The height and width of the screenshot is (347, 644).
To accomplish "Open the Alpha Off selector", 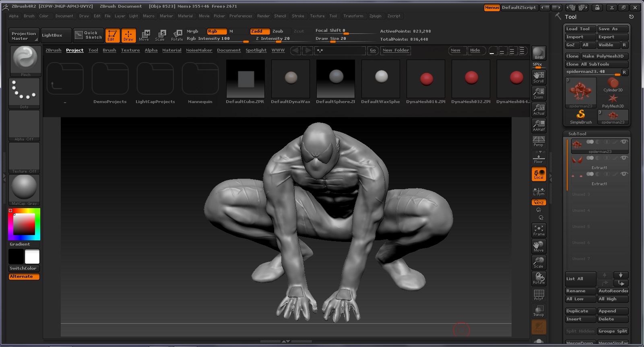I will click(24, 125).
